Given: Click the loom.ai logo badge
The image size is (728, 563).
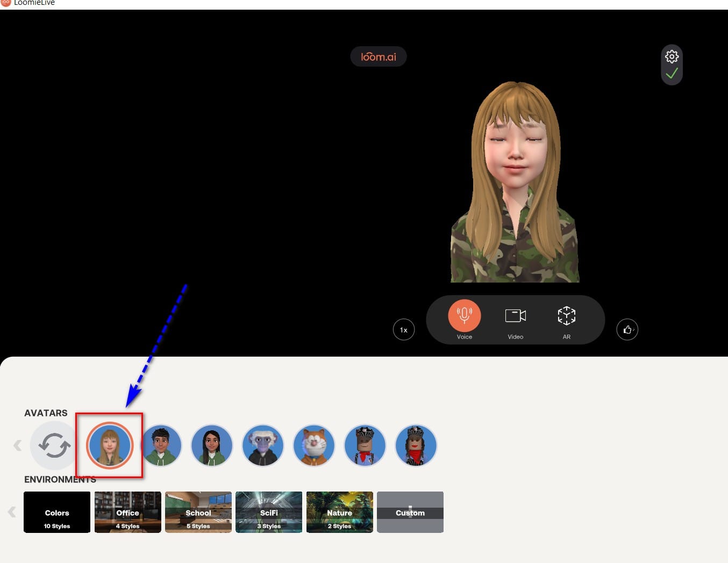Looking at the screenshot, I should 379,56.
